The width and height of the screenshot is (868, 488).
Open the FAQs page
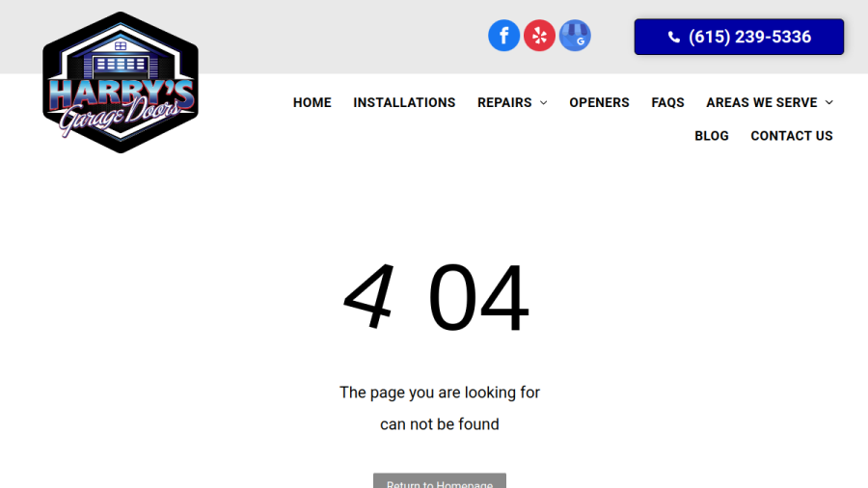(x=667, y=103)
